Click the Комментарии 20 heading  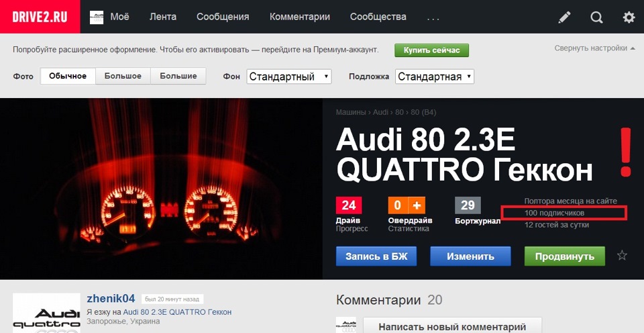[x=389, y=299]
